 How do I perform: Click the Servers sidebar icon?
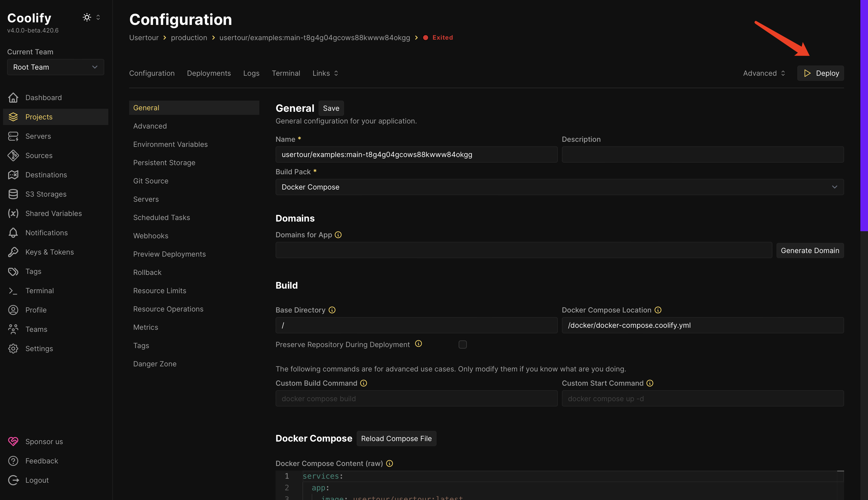click(13, 136)
